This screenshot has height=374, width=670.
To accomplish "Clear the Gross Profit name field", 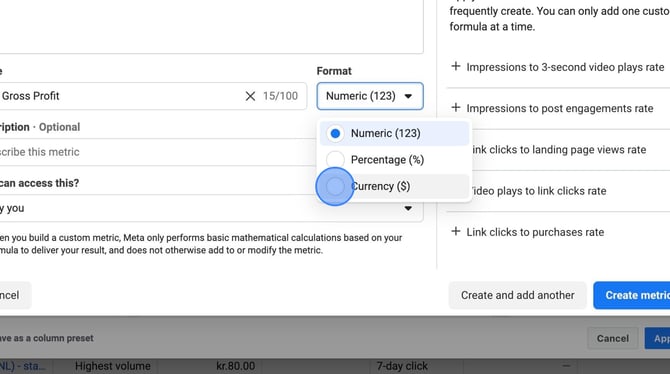I will click(x=250, y=96).
